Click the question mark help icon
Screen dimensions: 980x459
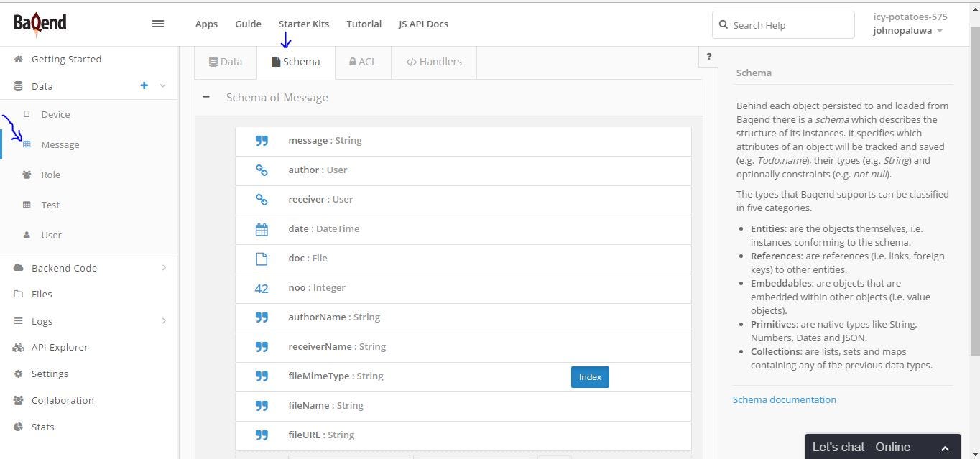[708, 57]
